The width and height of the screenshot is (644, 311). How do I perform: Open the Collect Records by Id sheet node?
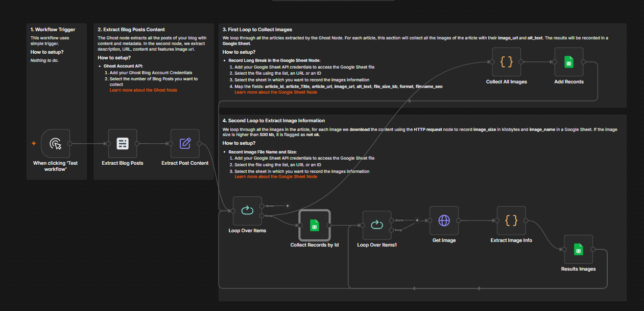pyautogui.click(x=315, y=226)
